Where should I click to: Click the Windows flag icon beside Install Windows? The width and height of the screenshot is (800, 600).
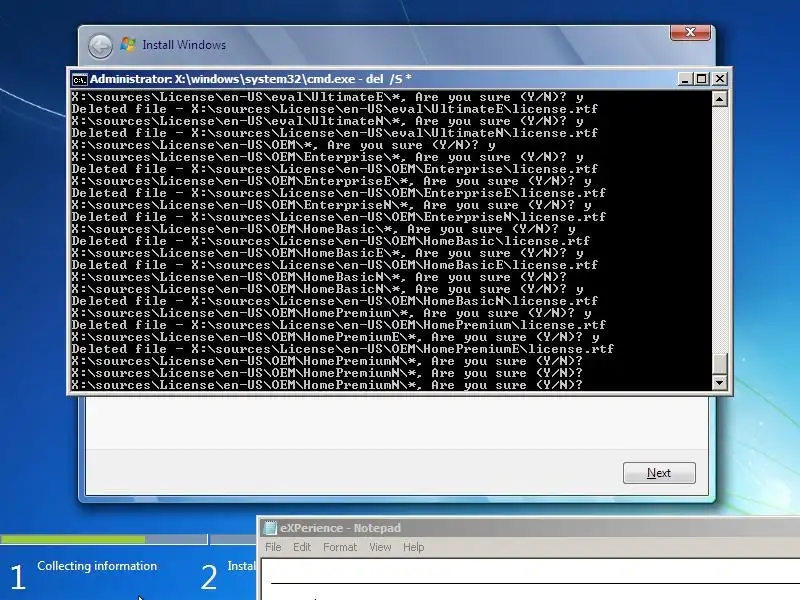coord(128,44)
